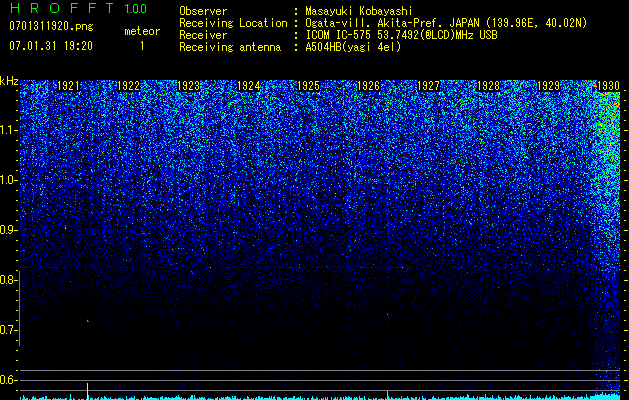
Task: Click the 0.6 kHz axis label
Action: tap(8, 380)
